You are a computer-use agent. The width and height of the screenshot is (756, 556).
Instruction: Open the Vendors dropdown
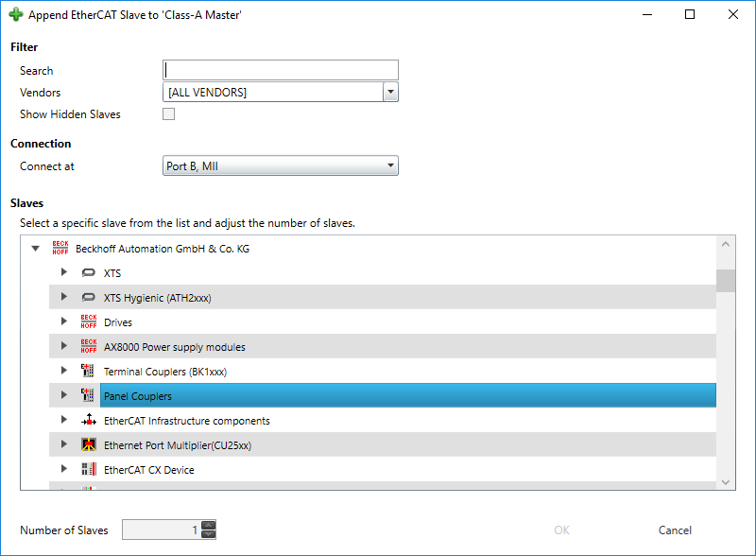(389, 92)
